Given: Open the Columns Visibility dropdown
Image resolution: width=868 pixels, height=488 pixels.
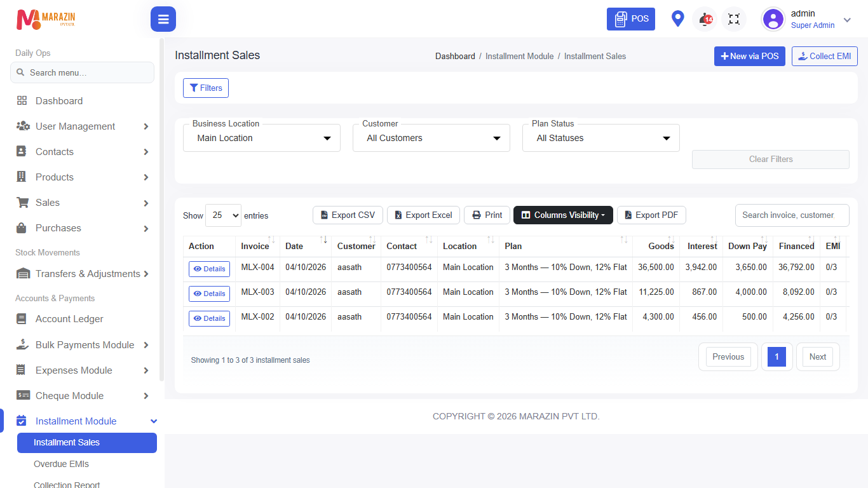Looking at the screenshot, I should (x=563, y=215).
